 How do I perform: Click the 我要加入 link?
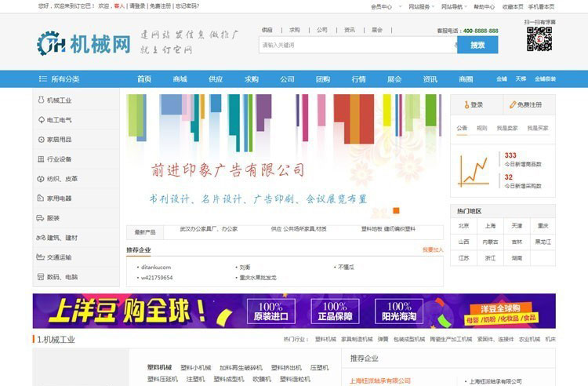point(433,249)
